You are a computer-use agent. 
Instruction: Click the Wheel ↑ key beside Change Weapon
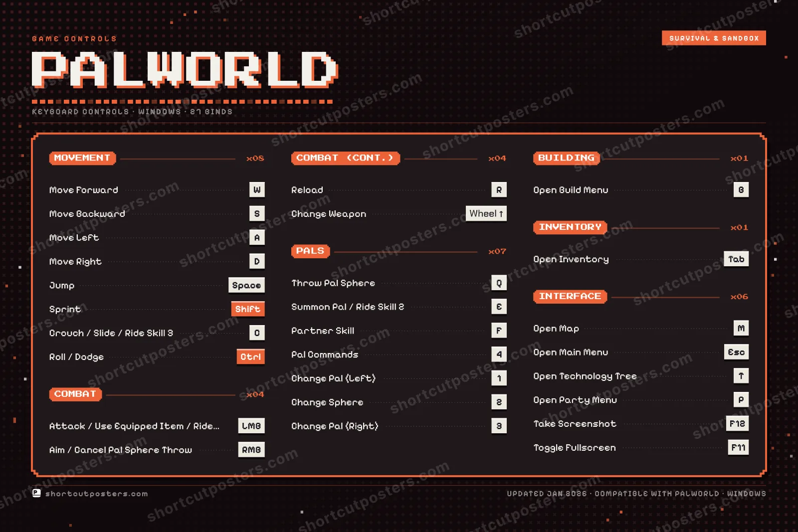(x=486, y=213)
